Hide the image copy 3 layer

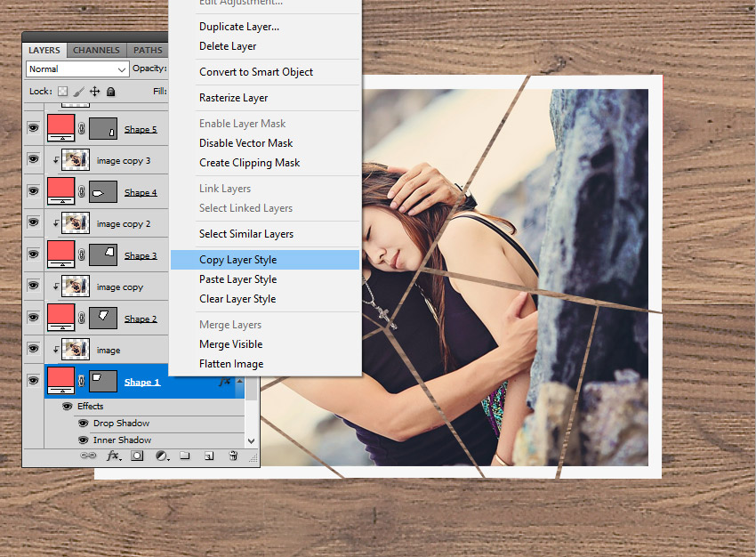pos(34,160)
